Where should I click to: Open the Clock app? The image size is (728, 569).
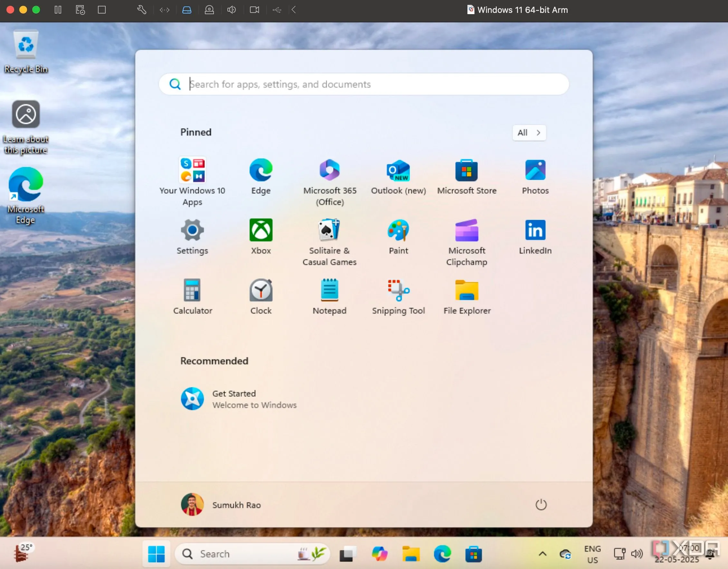point(261,296)
